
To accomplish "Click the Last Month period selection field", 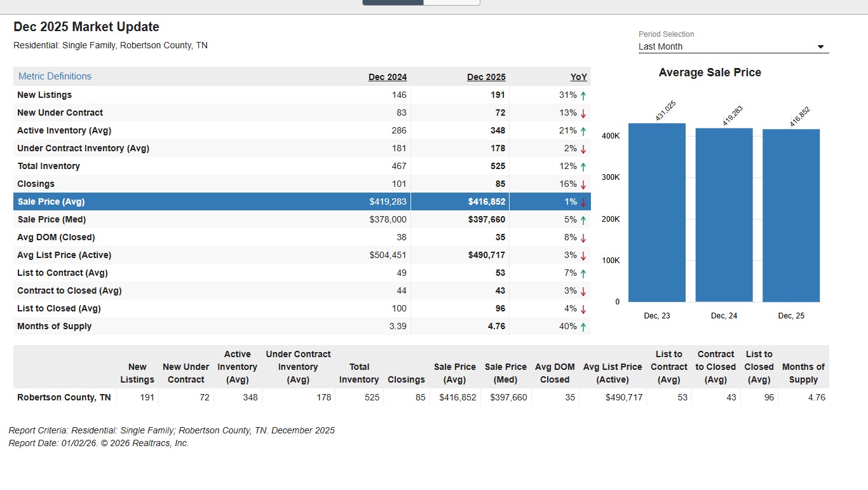I will 733,46.
